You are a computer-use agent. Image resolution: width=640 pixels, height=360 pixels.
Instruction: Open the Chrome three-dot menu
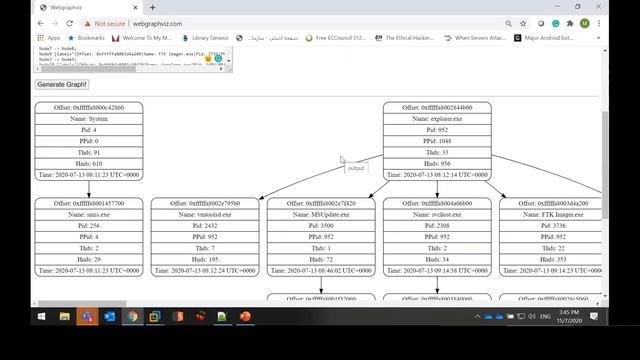tap(599, 24)
